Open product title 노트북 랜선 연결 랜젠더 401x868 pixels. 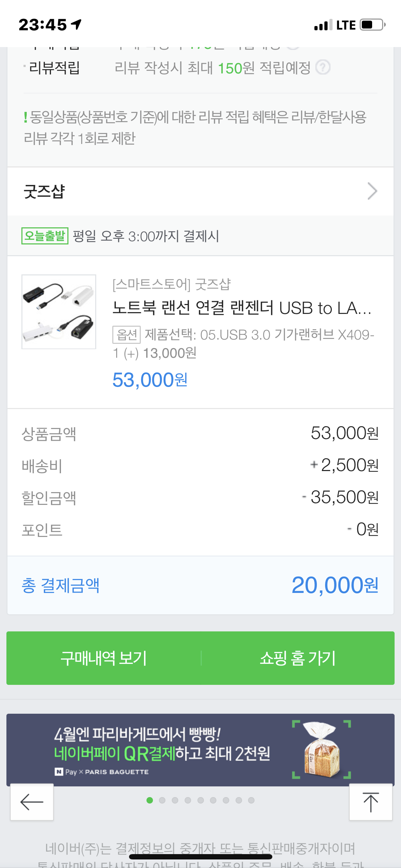point(242,308)
